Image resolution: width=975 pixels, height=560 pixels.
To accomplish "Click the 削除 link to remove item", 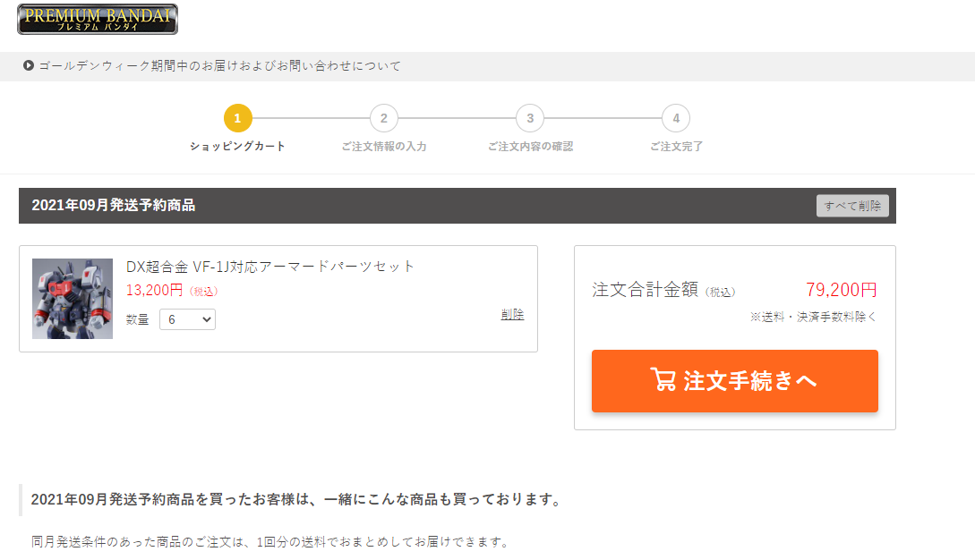I will click(x=512, y=315).
